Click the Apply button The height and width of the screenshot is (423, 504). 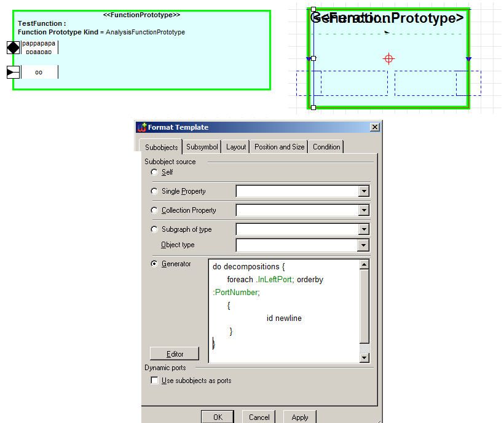click(x=300, y=417)
